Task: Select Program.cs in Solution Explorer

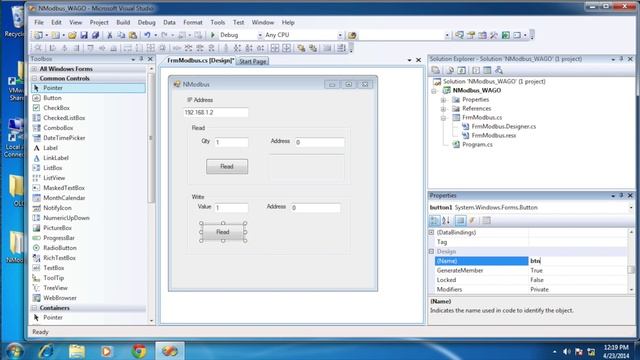Action: [477, 144]
